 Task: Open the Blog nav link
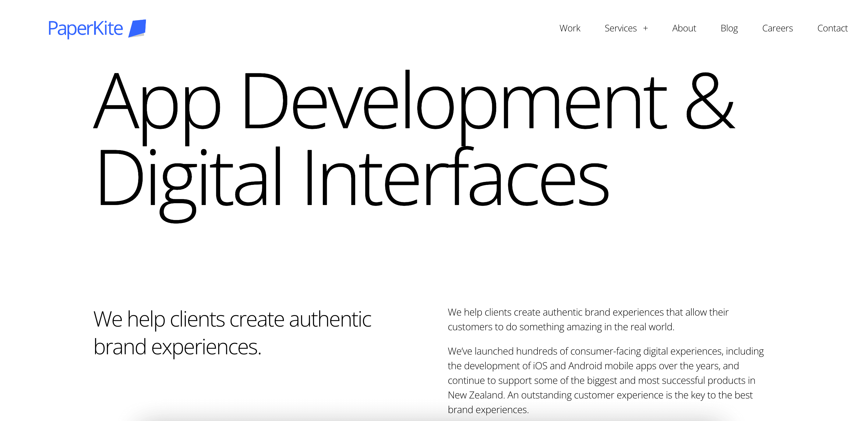[x=729, y=28]
